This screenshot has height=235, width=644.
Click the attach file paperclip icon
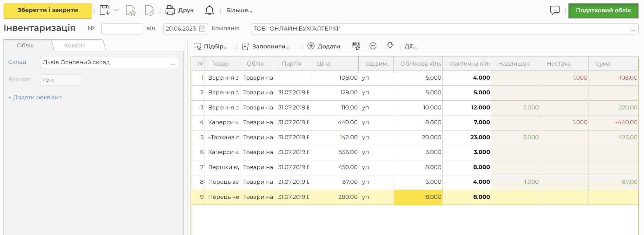click(149, 11)
